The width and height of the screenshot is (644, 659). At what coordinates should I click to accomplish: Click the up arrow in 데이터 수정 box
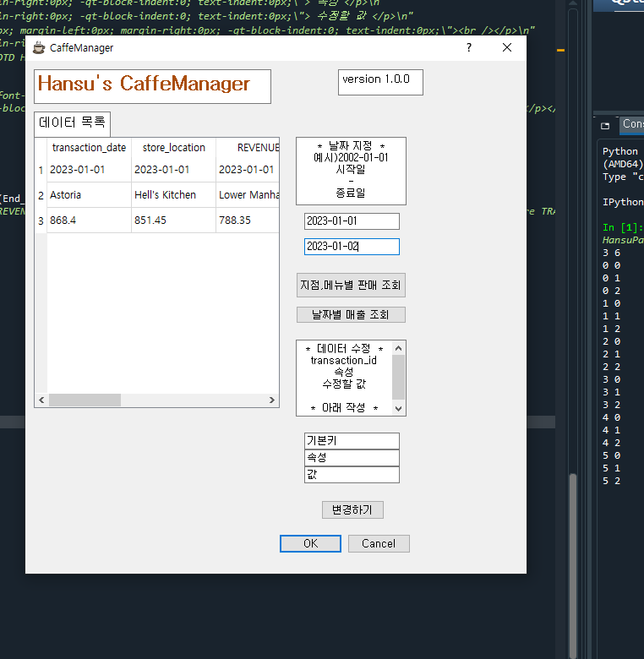[x=399, y=348]
